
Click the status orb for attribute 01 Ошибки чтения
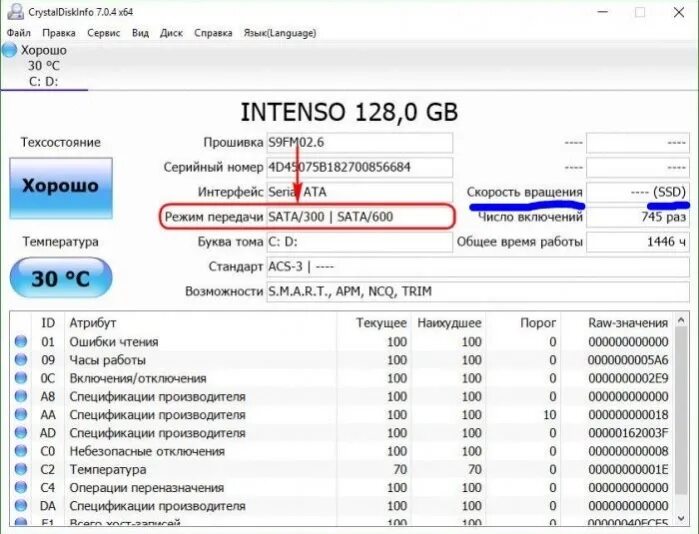click(x=21, y=341)
